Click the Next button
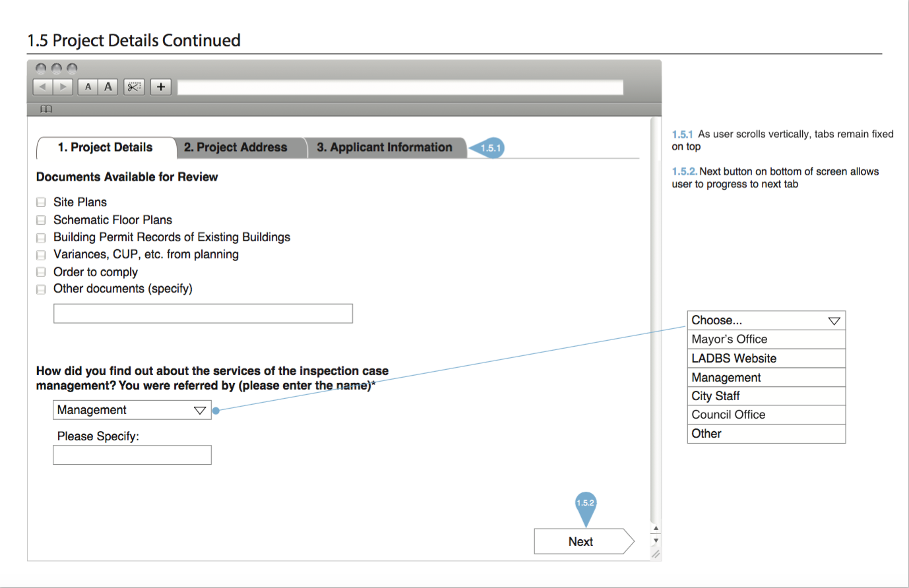The height and width of the screenshot is (588, 909). click(580, 541)
